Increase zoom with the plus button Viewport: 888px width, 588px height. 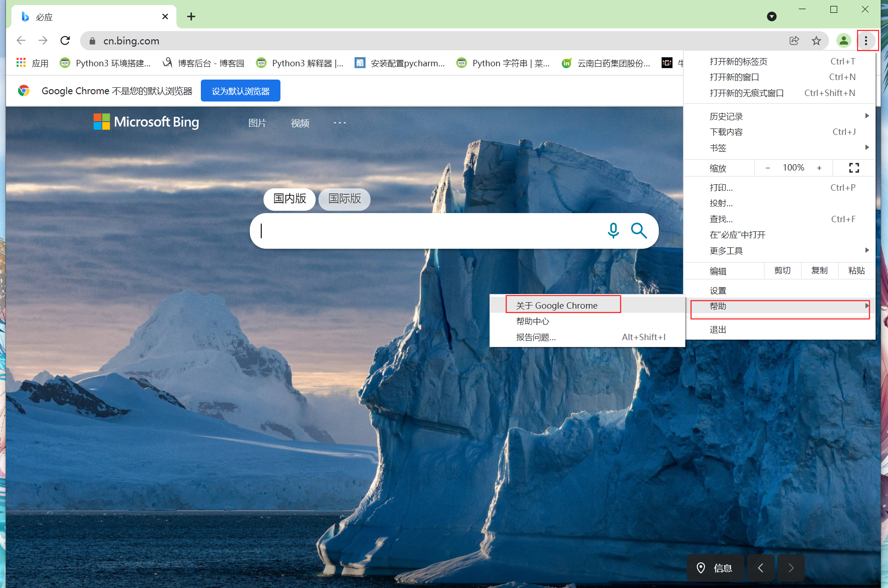coord(819,168)
